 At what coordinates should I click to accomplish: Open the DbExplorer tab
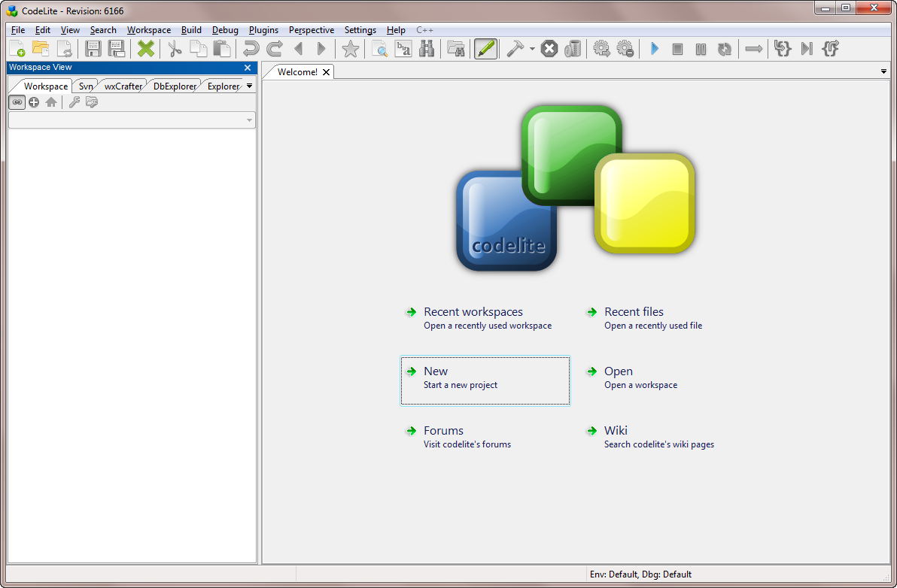coord(175,86)
